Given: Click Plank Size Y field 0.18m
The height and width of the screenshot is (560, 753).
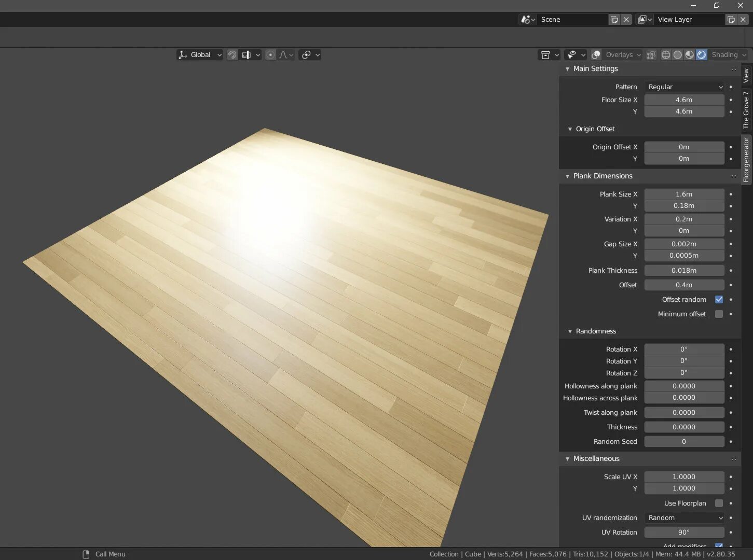Looking at the screenshot, I should pyautogui.click(x=684, y=206).
